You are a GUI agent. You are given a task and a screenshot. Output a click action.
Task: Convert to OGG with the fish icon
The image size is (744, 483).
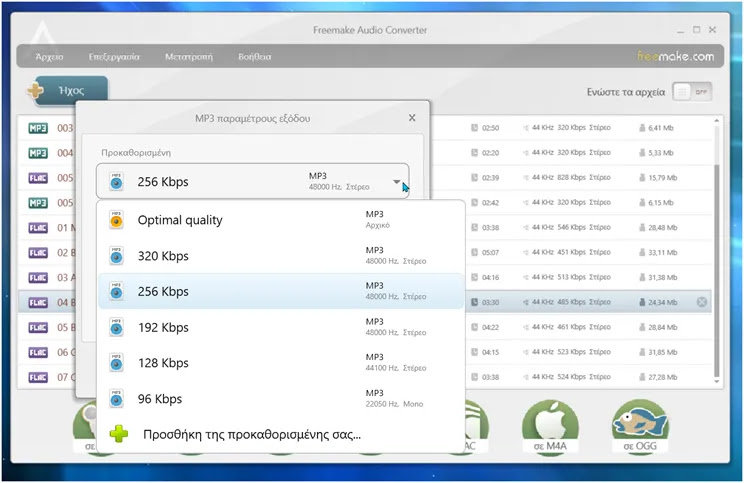click(x=640, y=427)
